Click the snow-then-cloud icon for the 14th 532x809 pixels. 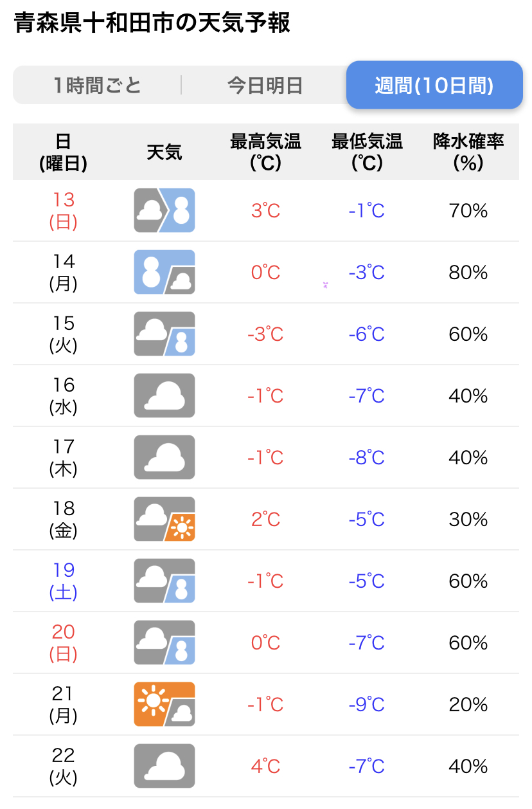(x=164, y=272)
